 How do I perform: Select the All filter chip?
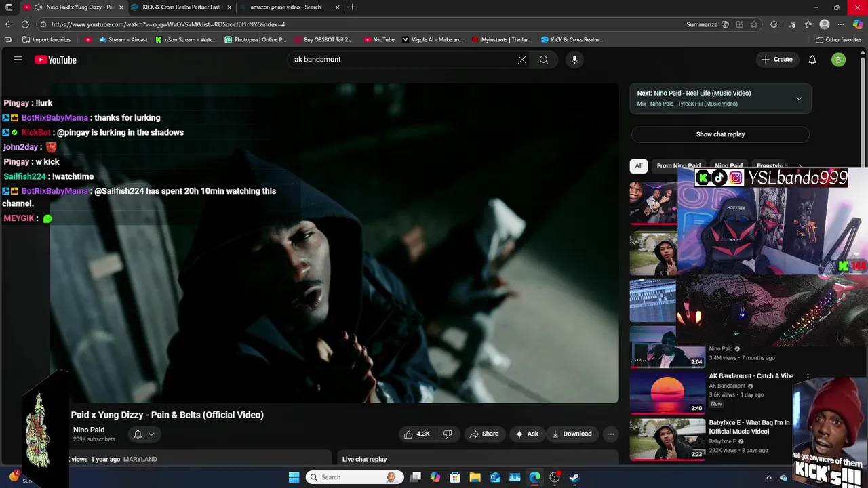point(639,166)
